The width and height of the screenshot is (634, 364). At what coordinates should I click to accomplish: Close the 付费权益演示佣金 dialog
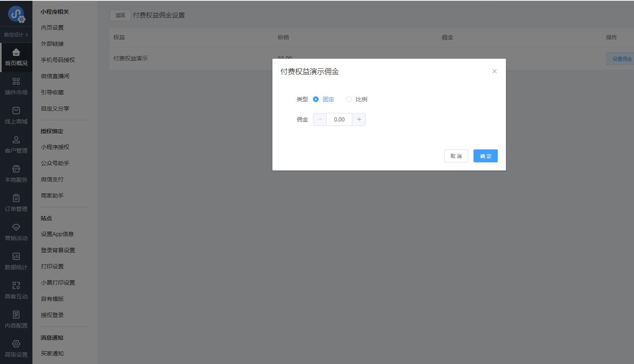click(x=494, y=71)
